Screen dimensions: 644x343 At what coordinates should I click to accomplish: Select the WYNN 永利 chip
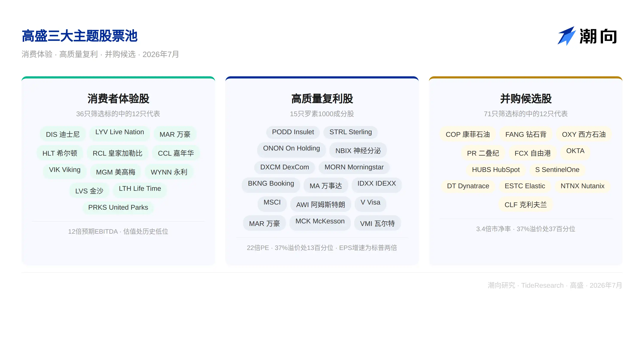click(x=169, y=172)
